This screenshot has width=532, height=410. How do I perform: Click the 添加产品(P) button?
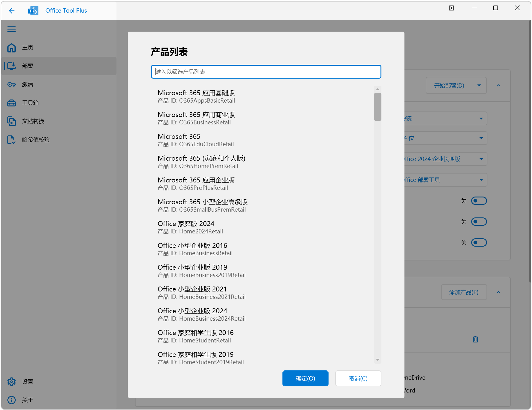pos(464,292)
